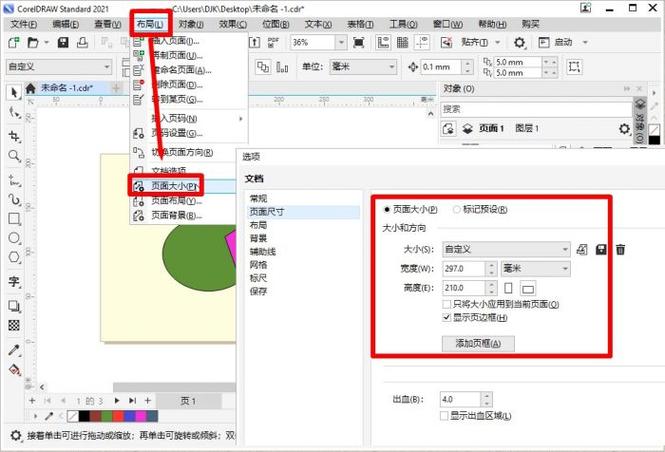
Task: Select the Transparency checkerboard tool
Action: coord(14,325)
